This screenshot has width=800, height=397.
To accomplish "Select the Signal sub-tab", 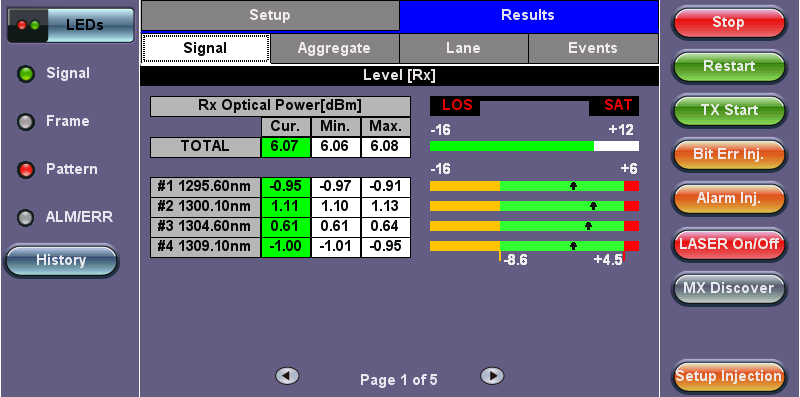I will (x=206, y=48).
